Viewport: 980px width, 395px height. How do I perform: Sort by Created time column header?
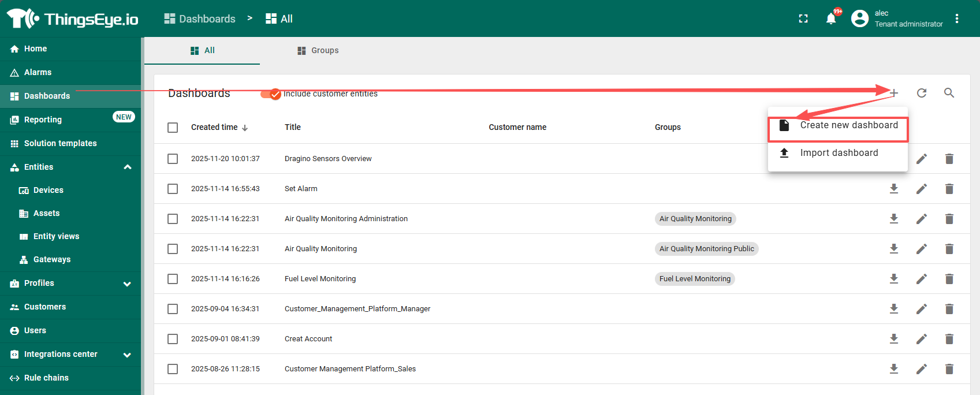point(214,128)
